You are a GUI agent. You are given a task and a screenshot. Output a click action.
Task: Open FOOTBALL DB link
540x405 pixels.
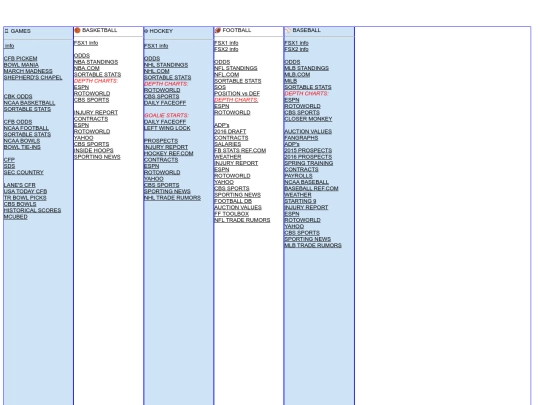pos(233,201)
